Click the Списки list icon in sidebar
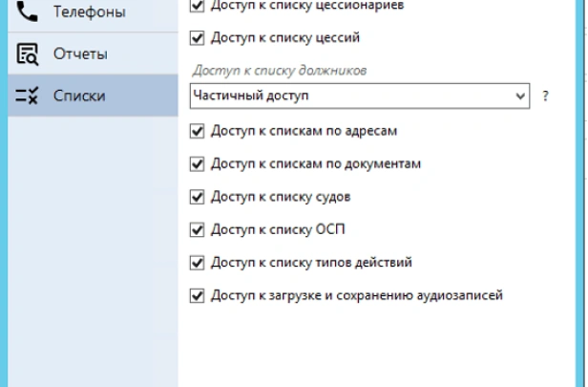588x387 pixels. [x=27, y=96]
